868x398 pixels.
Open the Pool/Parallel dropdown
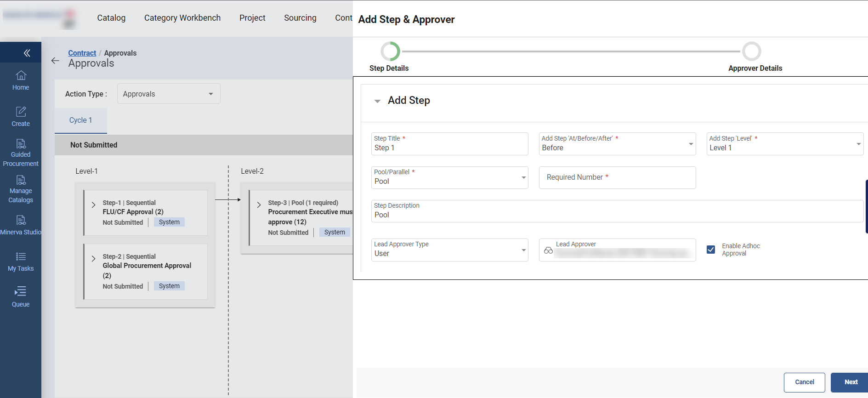[449, 178]
